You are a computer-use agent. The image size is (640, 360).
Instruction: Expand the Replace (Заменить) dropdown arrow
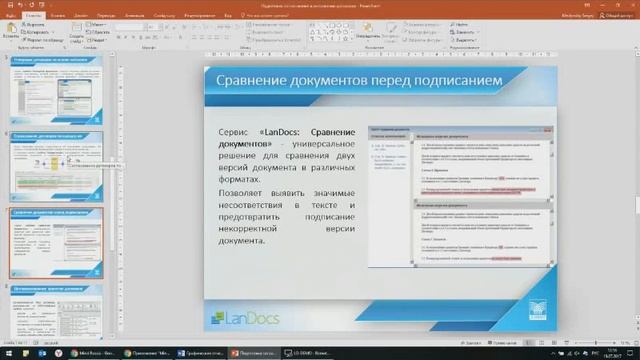[478, 32]
